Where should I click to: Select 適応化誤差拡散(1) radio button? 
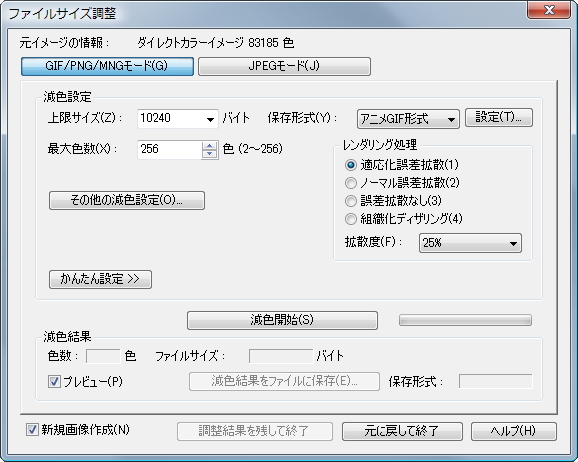coord(351,165)
